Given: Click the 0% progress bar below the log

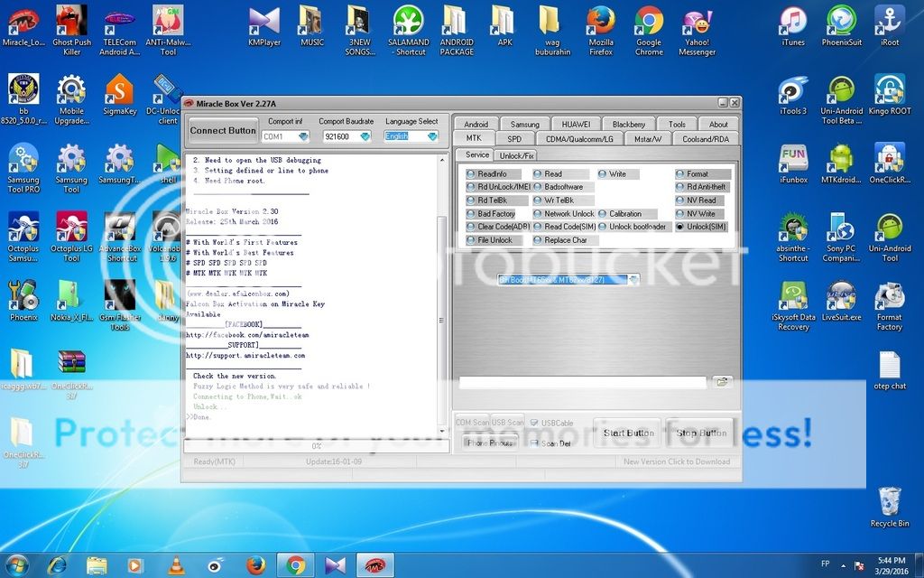Looking at the screenshot, I should 316,445.
